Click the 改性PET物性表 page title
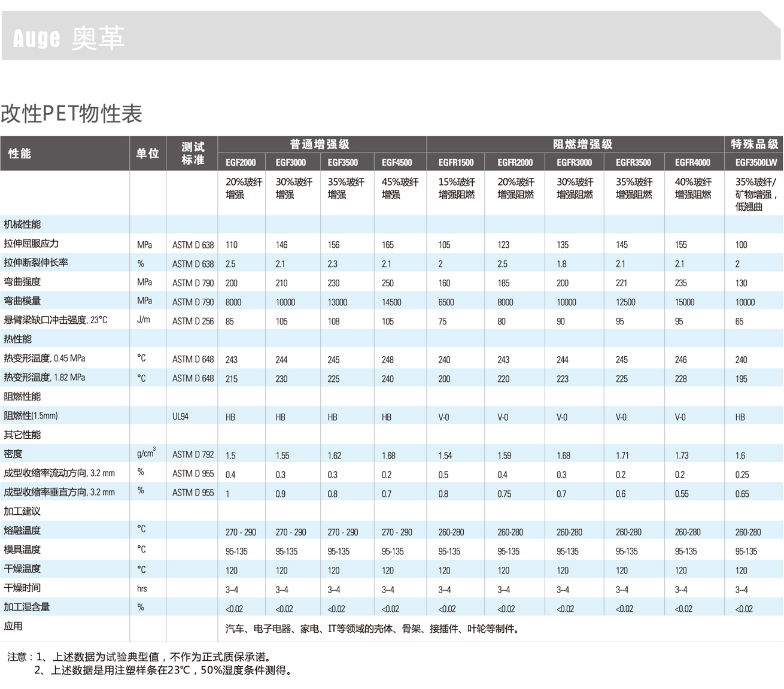This screenshot has width=784, height=689. pos(71,113)
